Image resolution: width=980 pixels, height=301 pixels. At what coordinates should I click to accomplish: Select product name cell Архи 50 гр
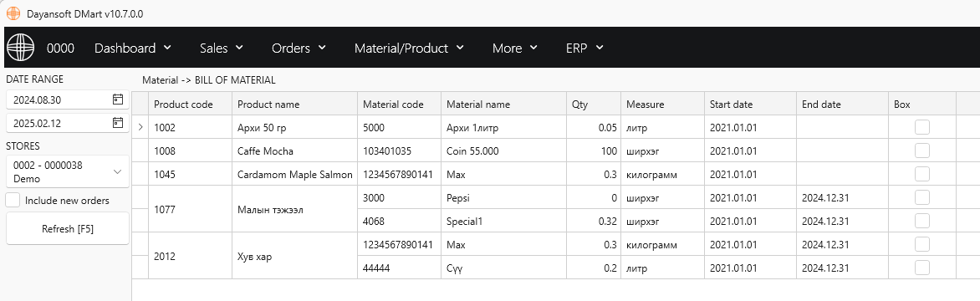tap(294, 127)
